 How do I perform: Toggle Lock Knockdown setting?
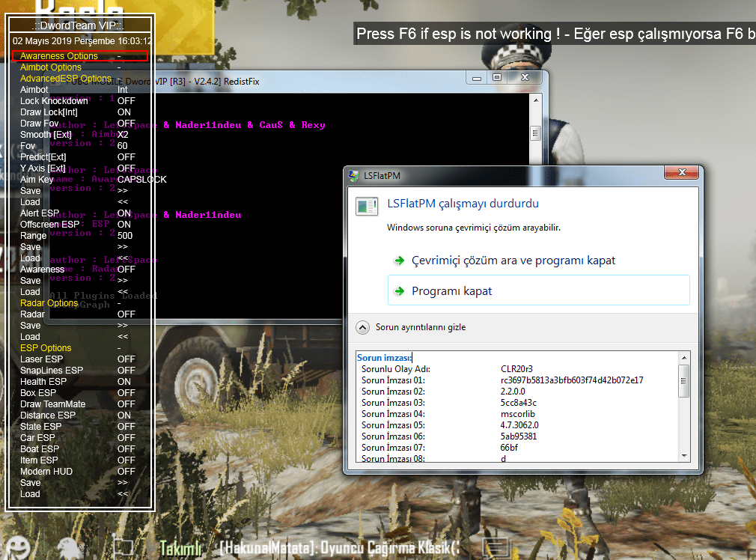tap(79, 101)
